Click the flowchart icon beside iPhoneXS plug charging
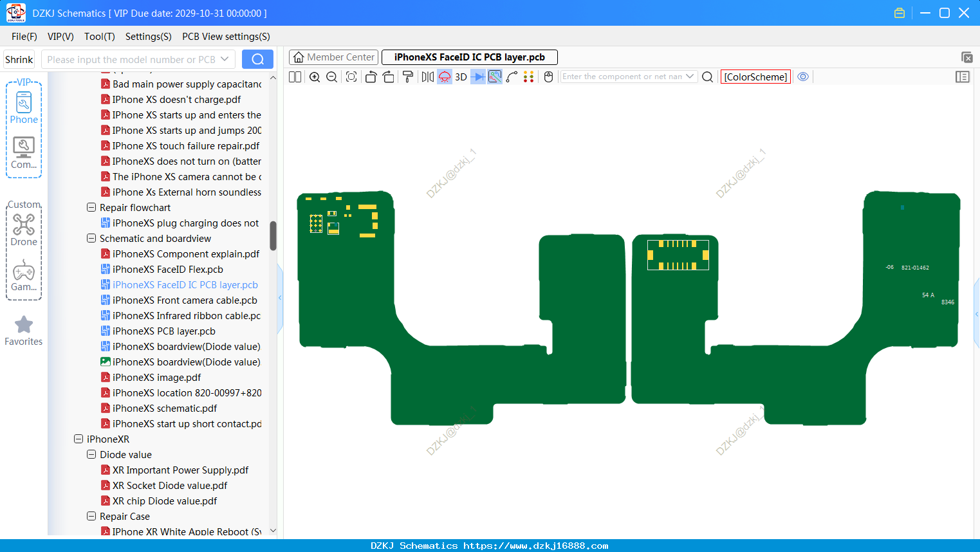Viewport: 980px width, 552px height. (x=106, y=223)
